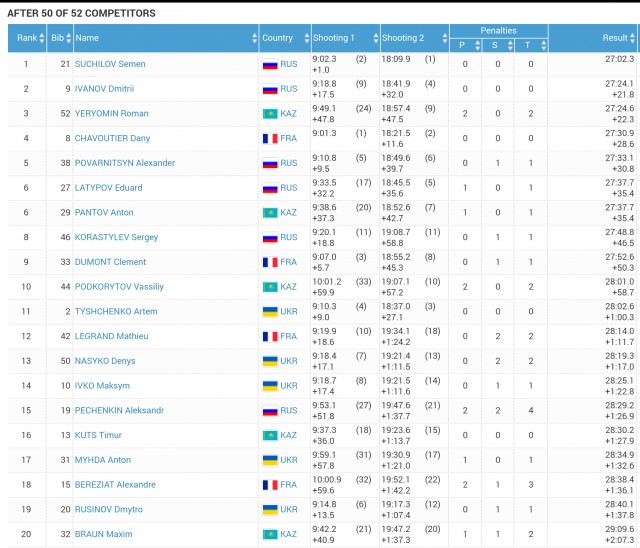Image resolution: width=640 pixels, height=548 pixels.
Task: Select result time 27:02.3 of SUCHILOV
Action: (620, 59)
